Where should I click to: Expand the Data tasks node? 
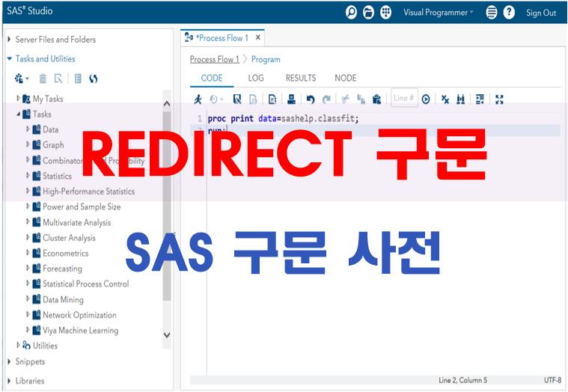click(28, 129)
